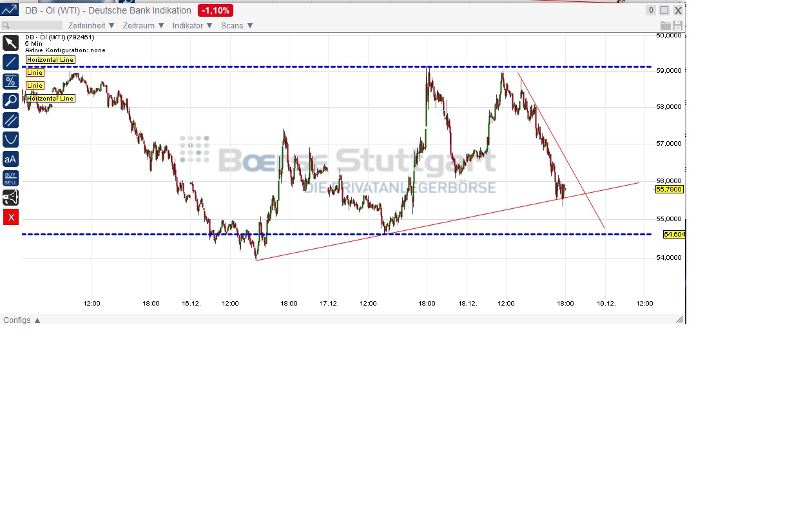Collapse the Configs panel
Image resolution: width=812 pixels, height=508 pixels.
pos(21,320)
